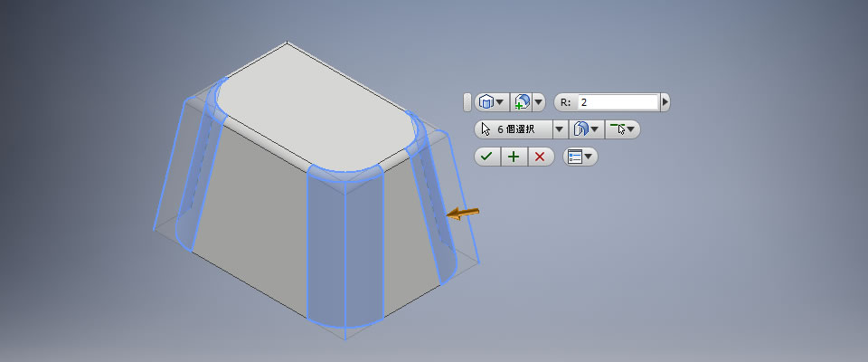Open the mini-toolbar options menu
Viewport: 868px width, 362px height.
[x=580, y=157]
